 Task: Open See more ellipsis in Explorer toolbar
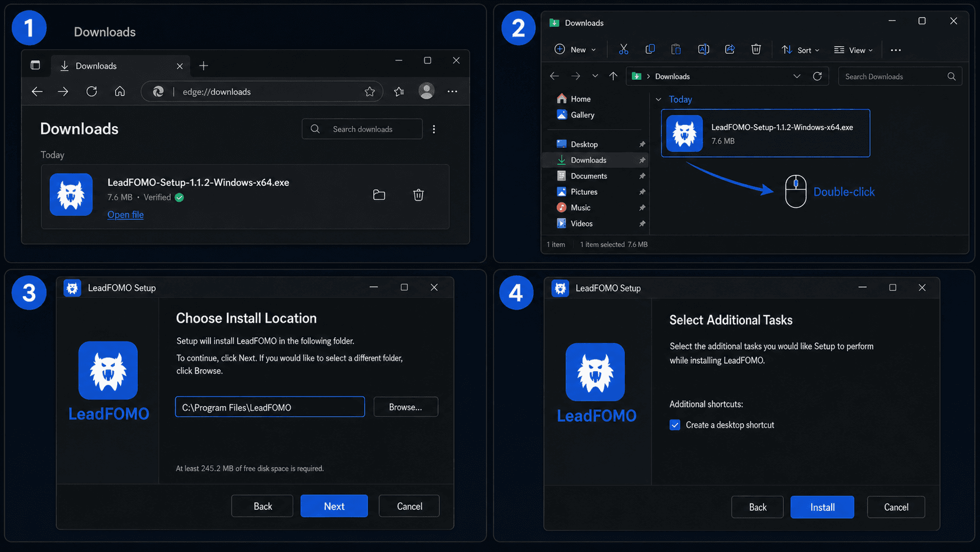896,50
